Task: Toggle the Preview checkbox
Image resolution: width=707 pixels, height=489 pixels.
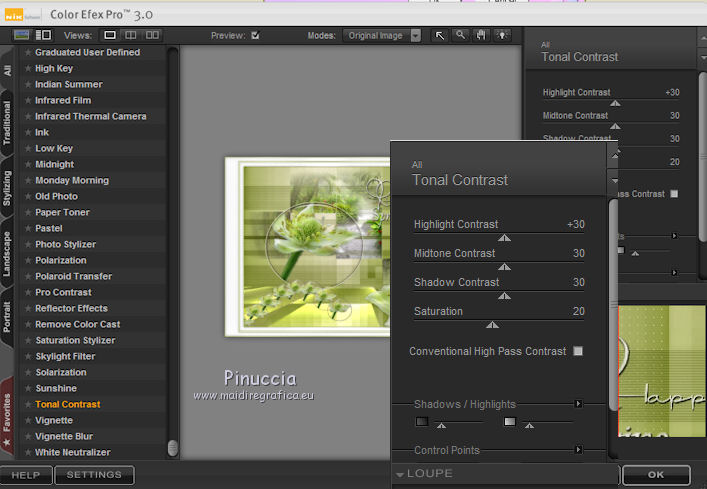Action: (255, 35)
